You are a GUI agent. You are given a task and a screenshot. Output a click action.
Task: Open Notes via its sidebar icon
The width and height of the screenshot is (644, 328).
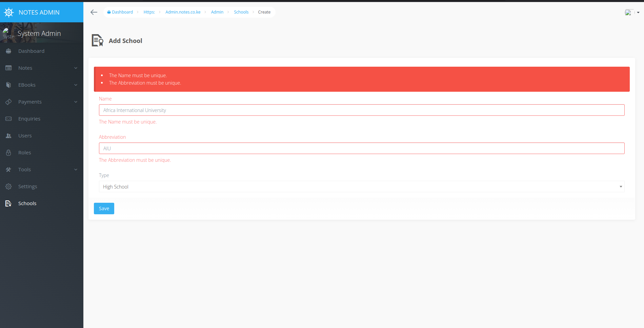8,68
